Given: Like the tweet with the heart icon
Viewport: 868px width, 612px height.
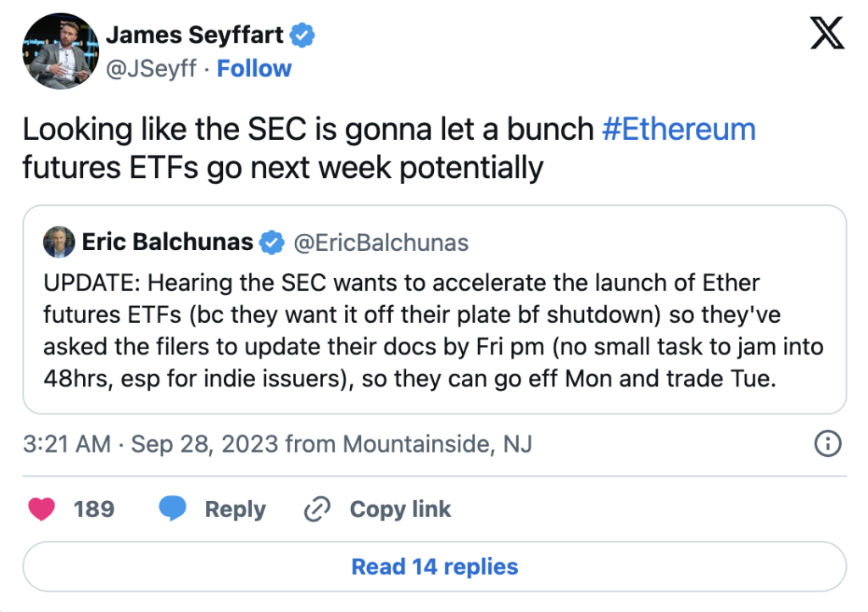Looking at the screenshot, I should 42,509.
